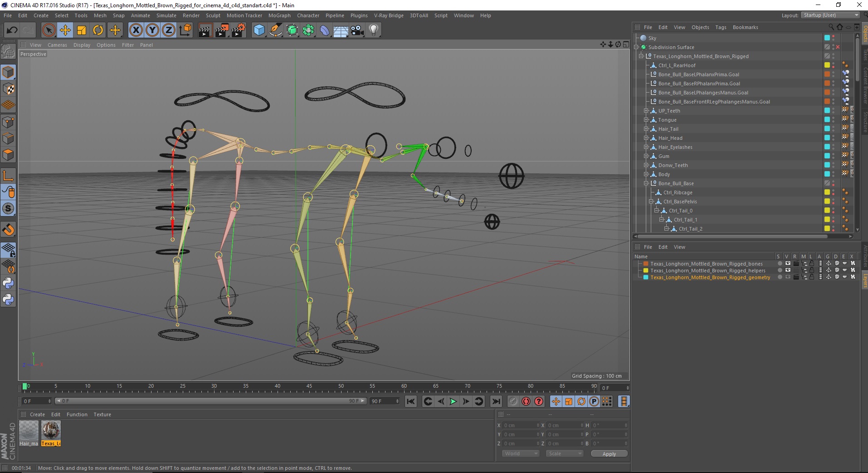Switch to Model mode cube icon

coord(8,72)
